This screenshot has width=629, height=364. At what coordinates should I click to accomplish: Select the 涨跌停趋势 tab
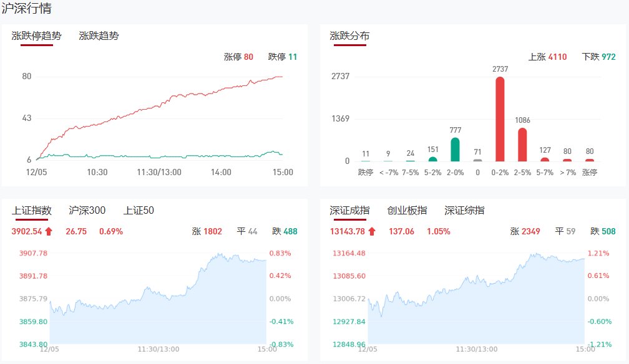click(x=37, y=36)
